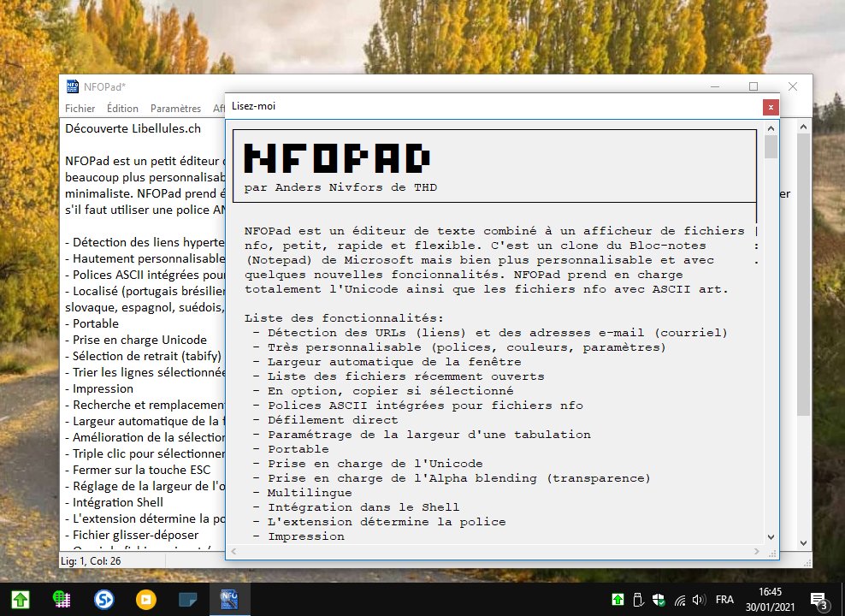Click the Lisez-moi vertical scrollbar thumb
This screenshot has height=616, width=845.
[771, 146]
